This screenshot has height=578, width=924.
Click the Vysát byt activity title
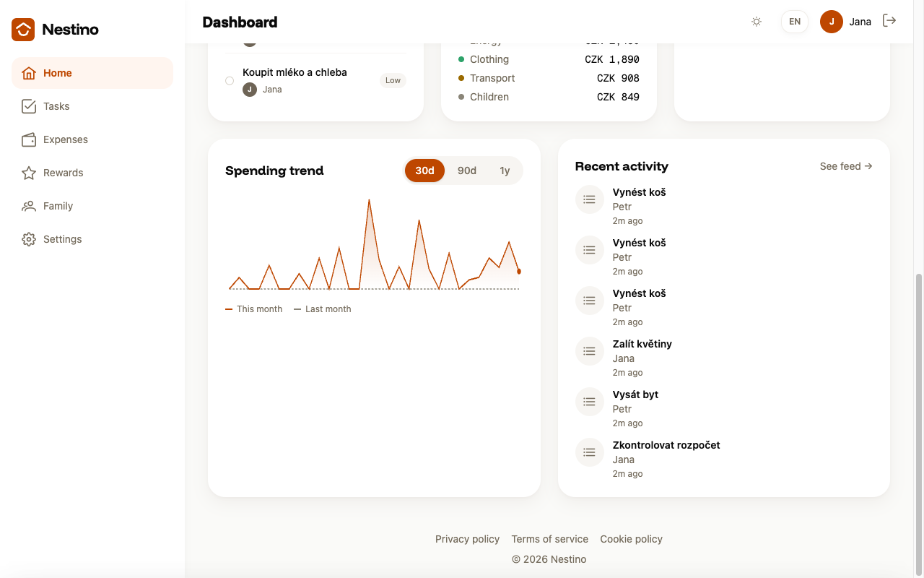click(635, 394)
